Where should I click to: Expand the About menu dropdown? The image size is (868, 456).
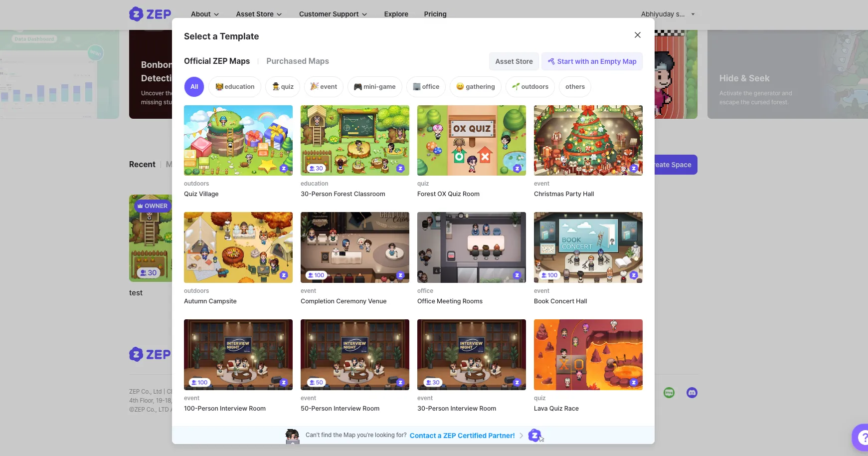pyautogui.click(x=204, y=14)
